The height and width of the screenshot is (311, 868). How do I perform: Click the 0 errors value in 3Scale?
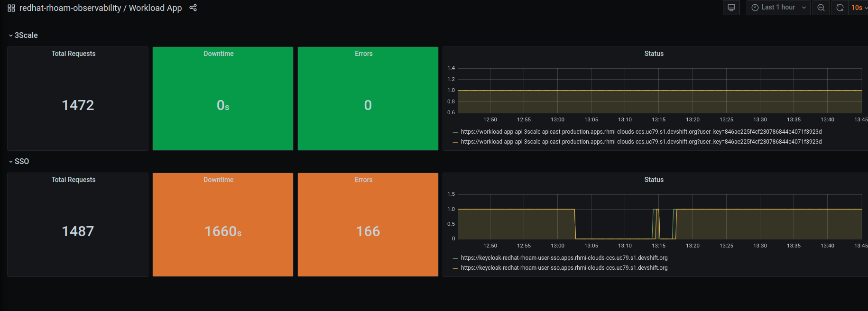coord(368,105)
